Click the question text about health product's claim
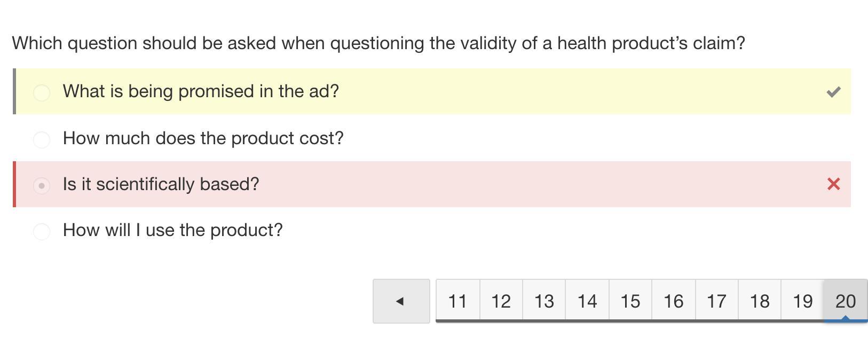The image size is (868, 345). pos(378,43)
